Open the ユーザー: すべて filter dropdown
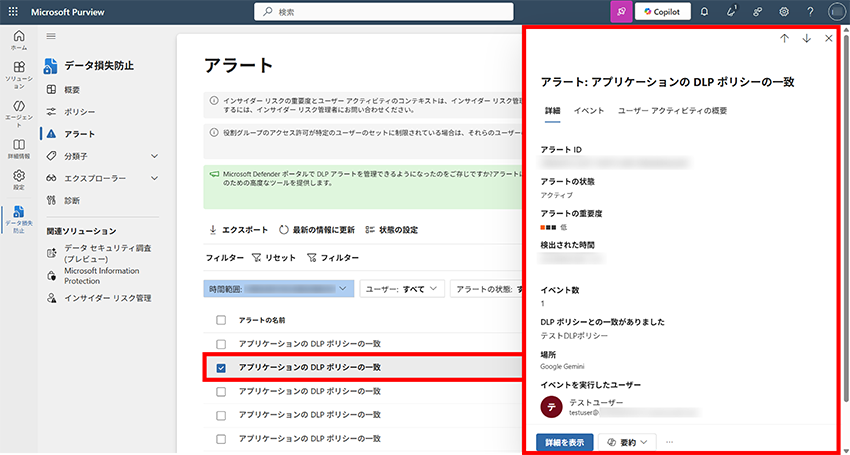Image resolution: width=850 pixels, height=455 pixels. [402, 289]
